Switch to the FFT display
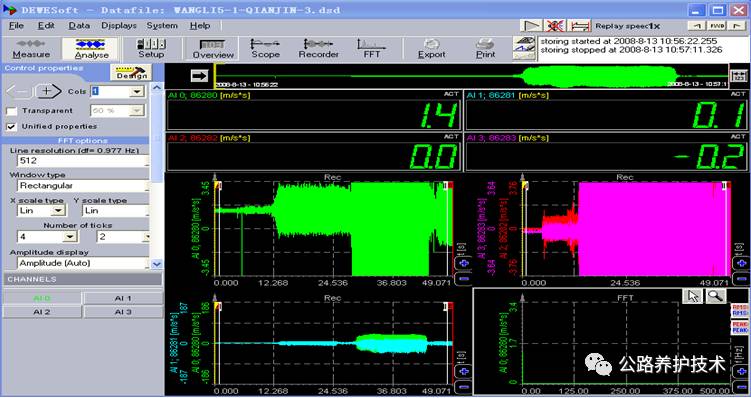This screenshot has height=398, width=751. 371,49
